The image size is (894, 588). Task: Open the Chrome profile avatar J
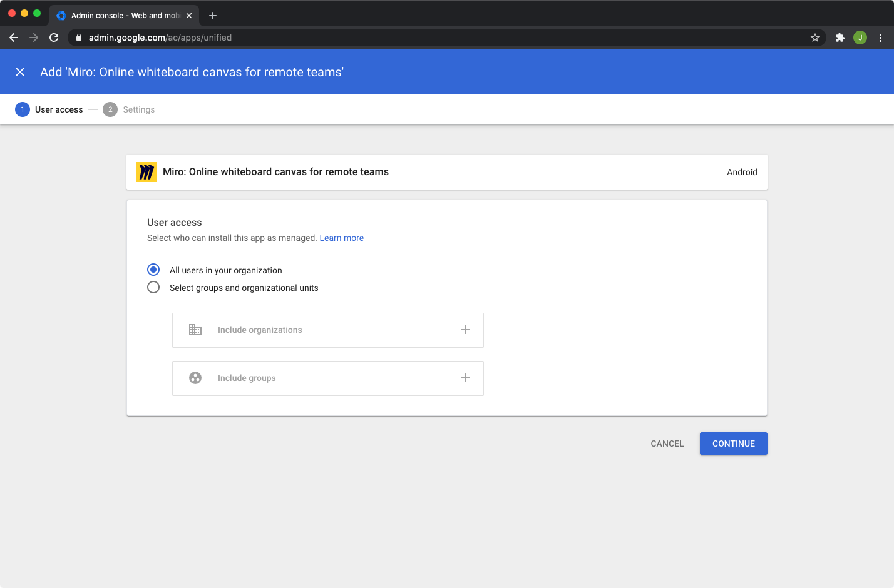(860, 38)
